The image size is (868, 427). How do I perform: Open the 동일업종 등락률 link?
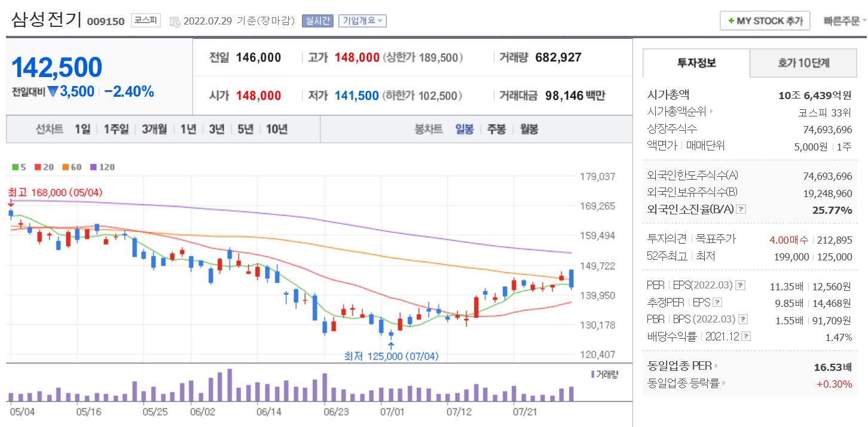coord(683,383)
